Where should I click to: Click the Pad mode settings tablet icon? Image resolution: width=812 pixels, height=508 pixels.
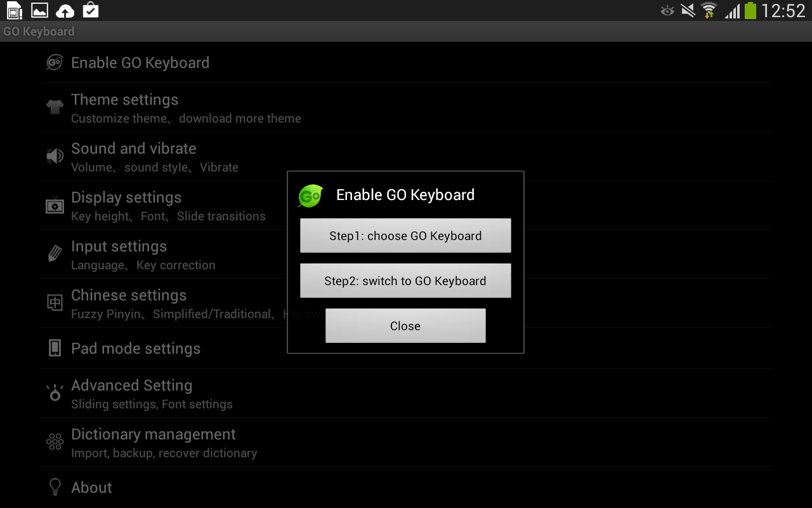coord(55,348)
